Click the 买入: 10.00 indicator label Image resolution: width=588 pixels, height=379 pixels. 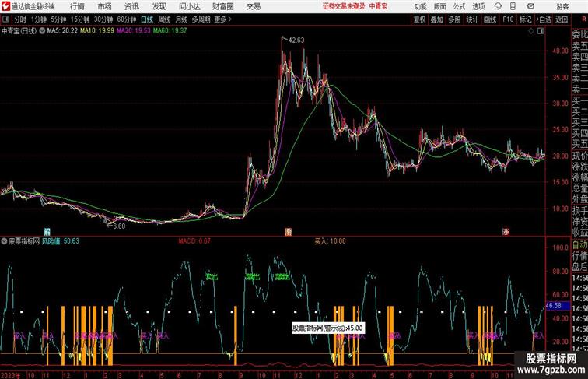pos(330,241)
